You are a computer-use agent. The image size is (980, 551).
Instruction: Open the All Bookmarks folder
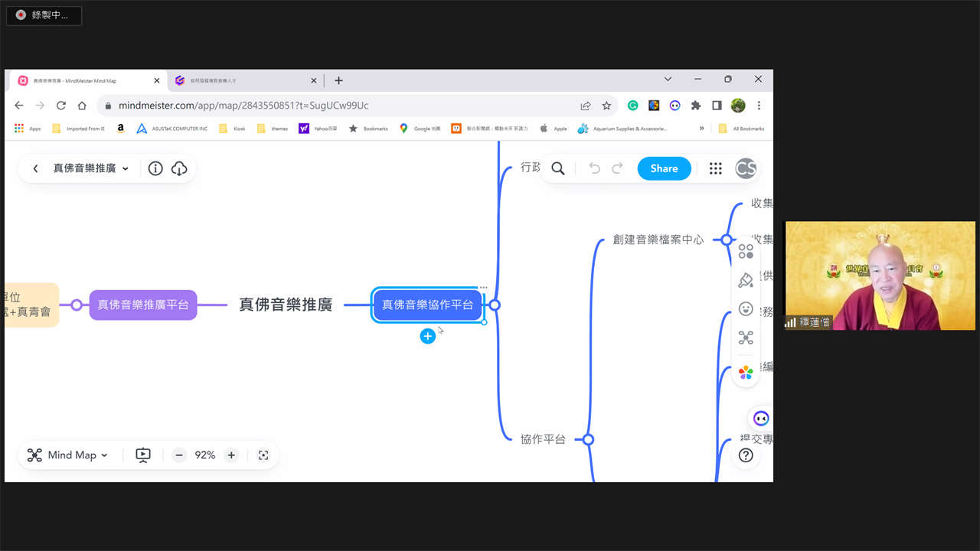click(741, 129)
